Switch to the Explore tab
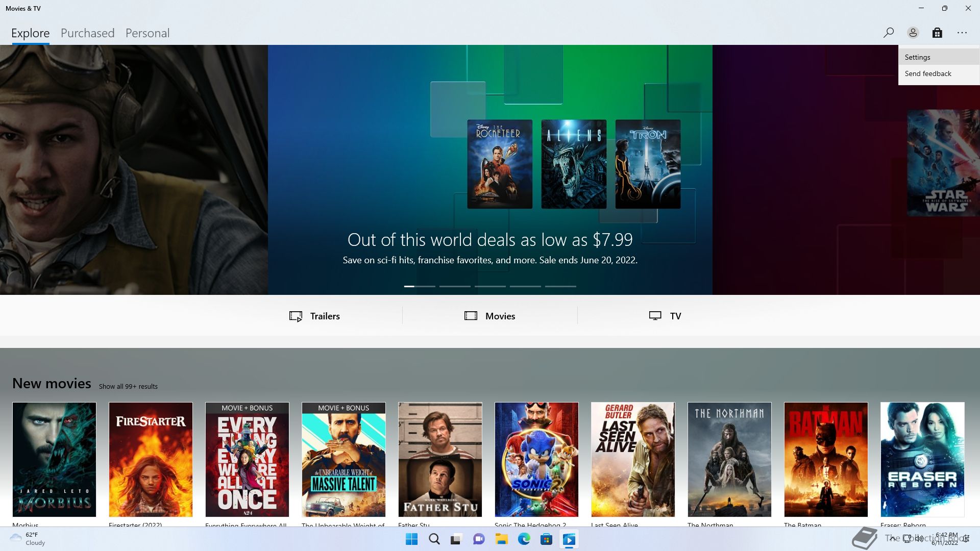 point(30,33)
